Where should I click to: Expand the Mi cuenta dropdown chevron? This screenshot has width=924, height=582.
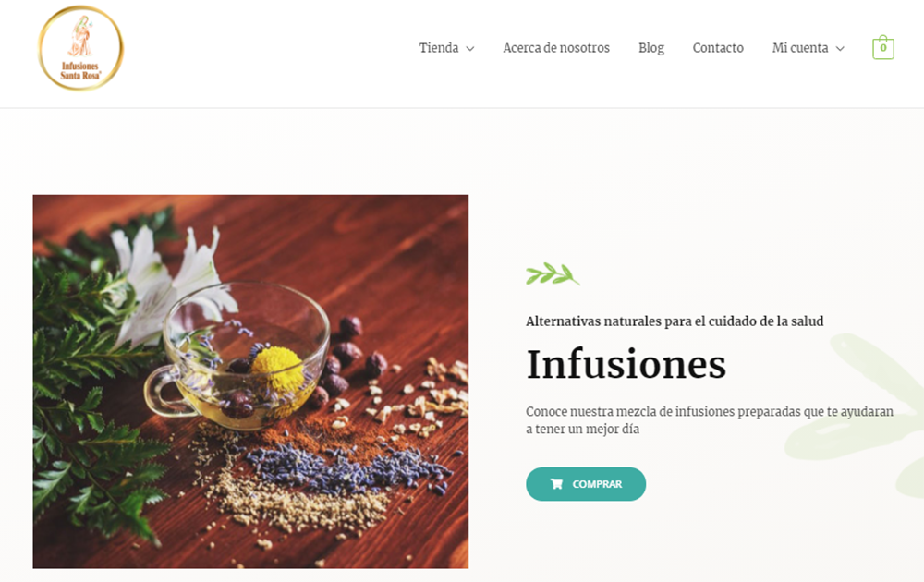point(840,48)
